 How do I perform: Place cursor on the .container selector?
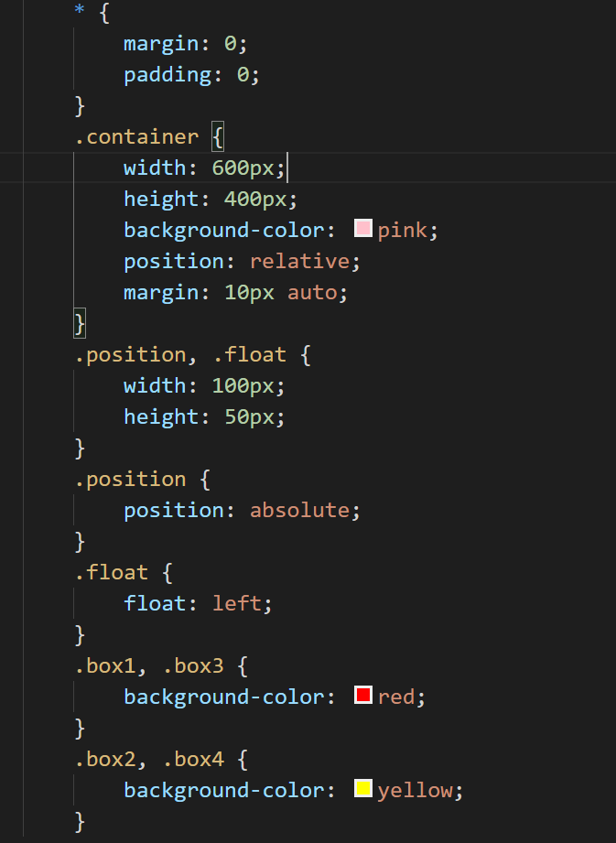click(x=136, y=137)
